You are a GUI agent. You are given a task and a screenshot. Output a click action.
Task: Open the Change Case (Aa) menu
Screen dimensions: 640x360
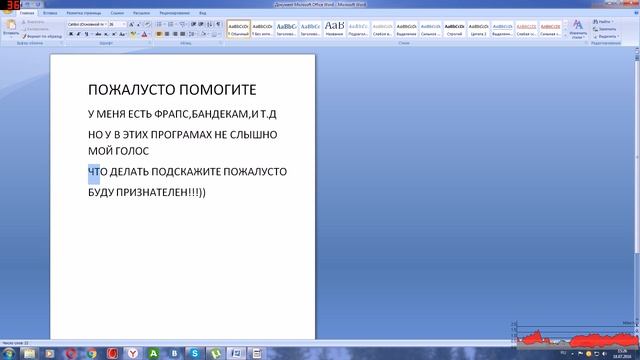tap(122, 34)
